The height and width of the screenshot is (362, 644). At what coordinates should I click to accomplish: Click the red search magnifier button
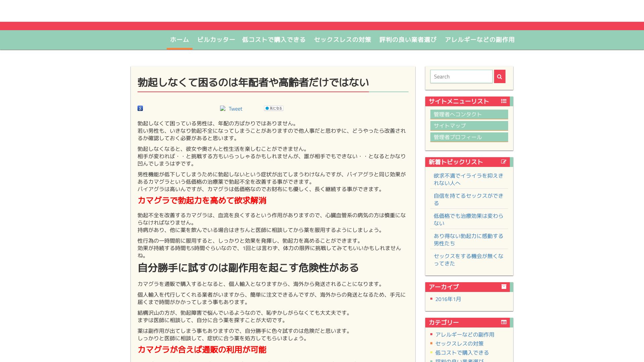(x=499, y=77)
